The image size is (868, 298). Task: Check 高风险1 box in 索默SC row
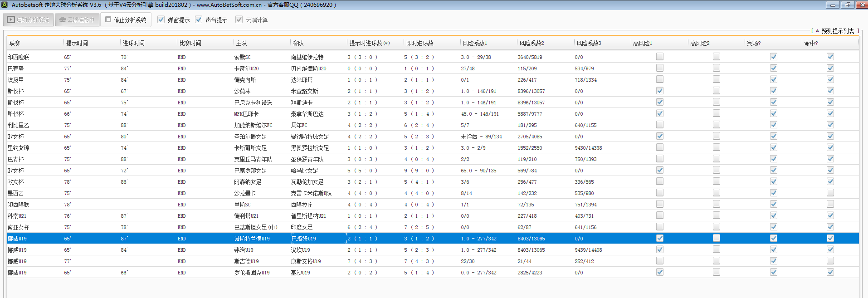[660, 57]
